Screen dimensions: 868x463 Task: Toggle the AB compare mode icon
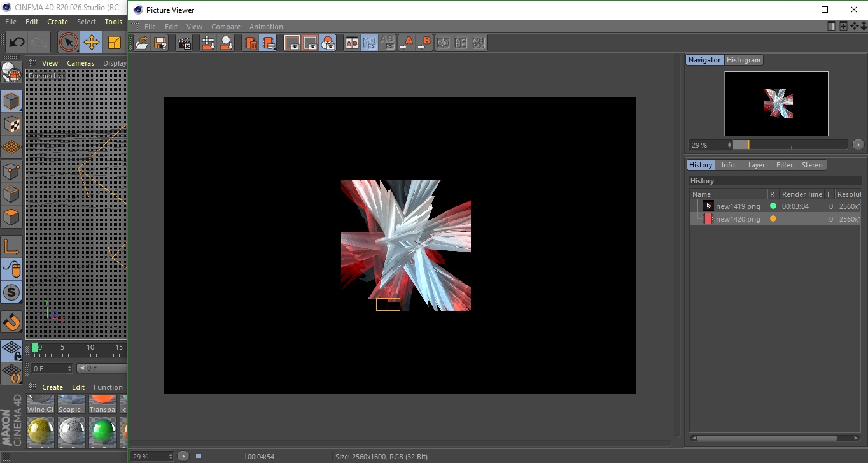point(351,43)
